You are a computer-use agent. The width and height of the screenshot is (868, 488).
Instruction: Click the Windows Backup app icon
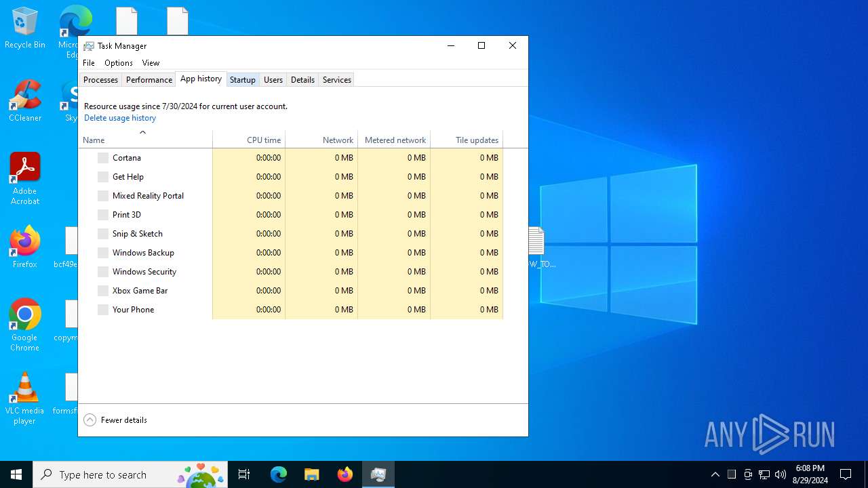pyautogui.click(x=103, y=253)
